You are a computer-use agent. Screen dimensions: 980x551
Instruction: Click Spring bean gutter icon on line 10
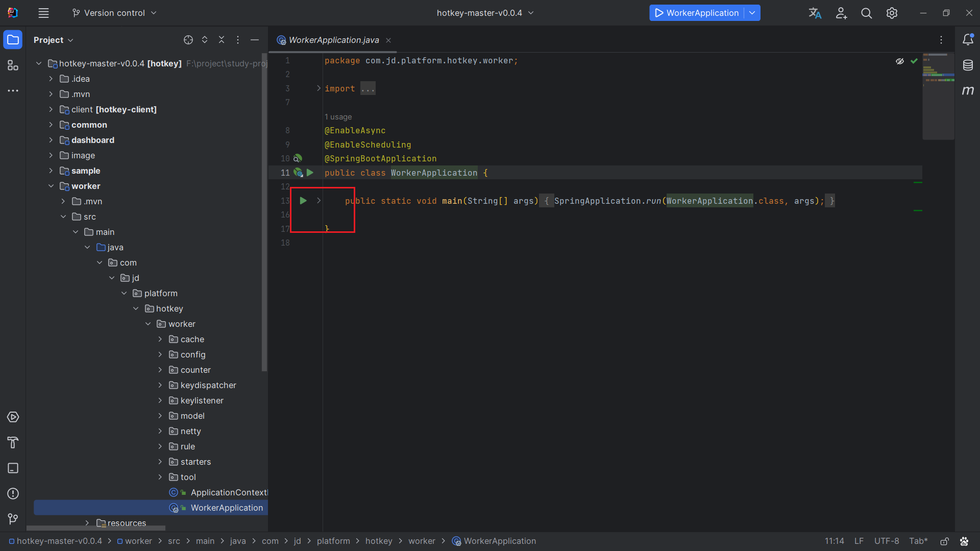[298, 159]
